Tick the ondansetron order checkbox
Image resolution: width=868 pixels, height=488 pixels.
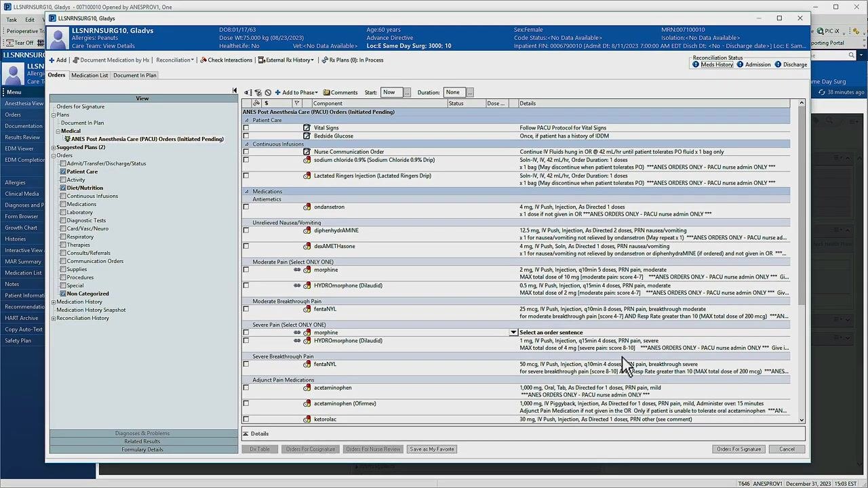[x=246, y=207]
